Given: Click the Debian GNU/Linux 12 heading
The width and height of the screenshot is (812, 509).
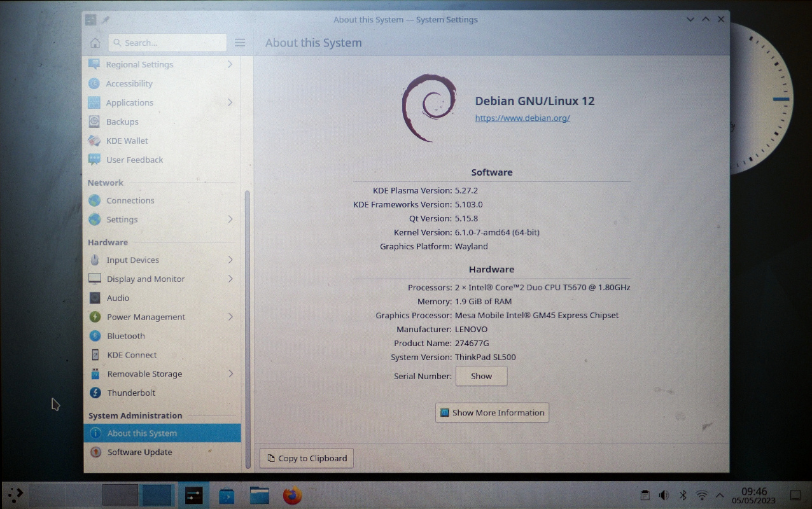Looking at the screenshot, I should (x=535, y=101).
